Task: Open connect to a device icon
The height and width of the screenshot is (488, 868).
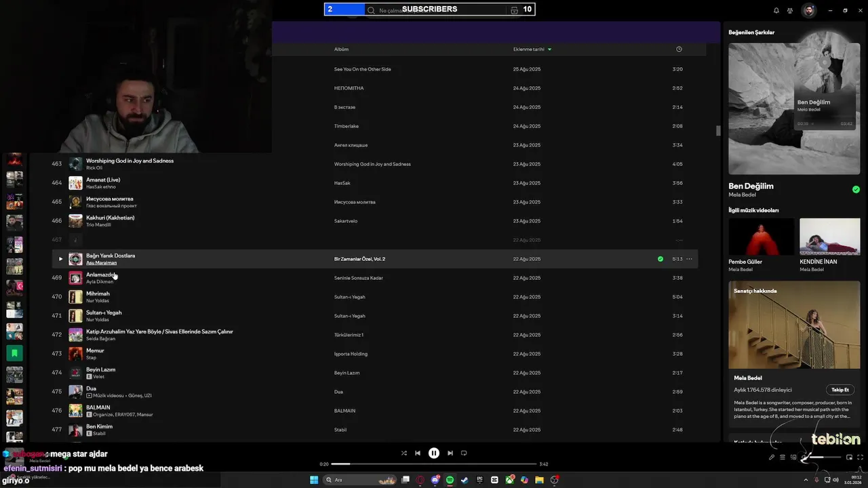Action: pyautogui.click(x=793, y=457)
